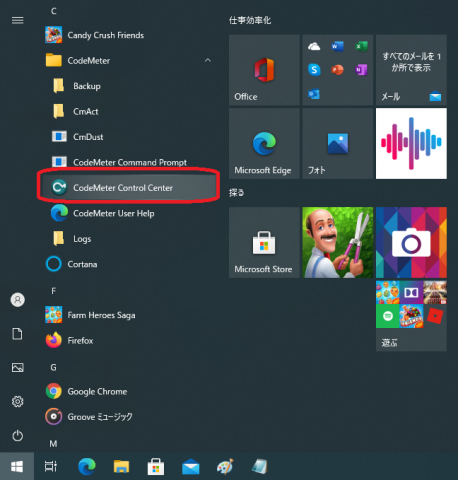This screenshot has width=458, height=480.
Task: Open the sound wave voice recorder tile
Action: tap(411, 143)
